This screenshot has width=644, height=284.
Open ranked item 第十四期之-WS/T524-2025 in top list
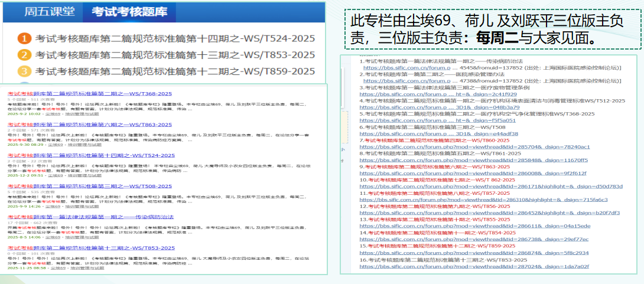coord(175,38)
